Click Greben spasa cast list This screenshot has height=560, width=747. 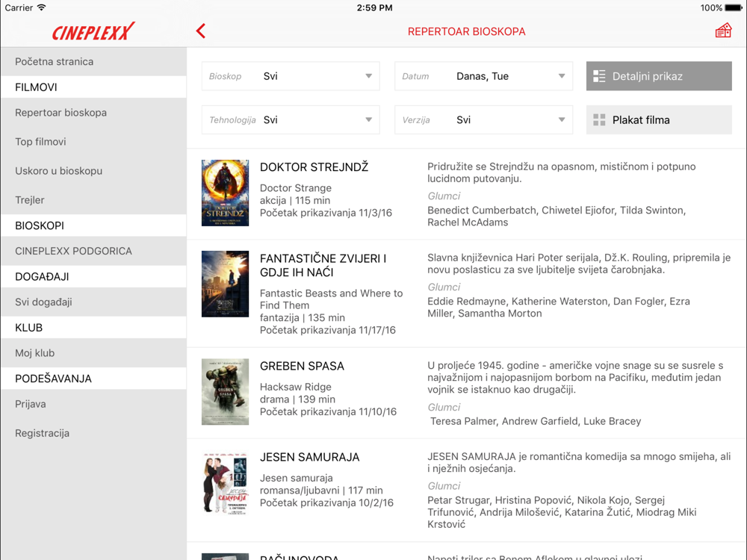(536, 421)
